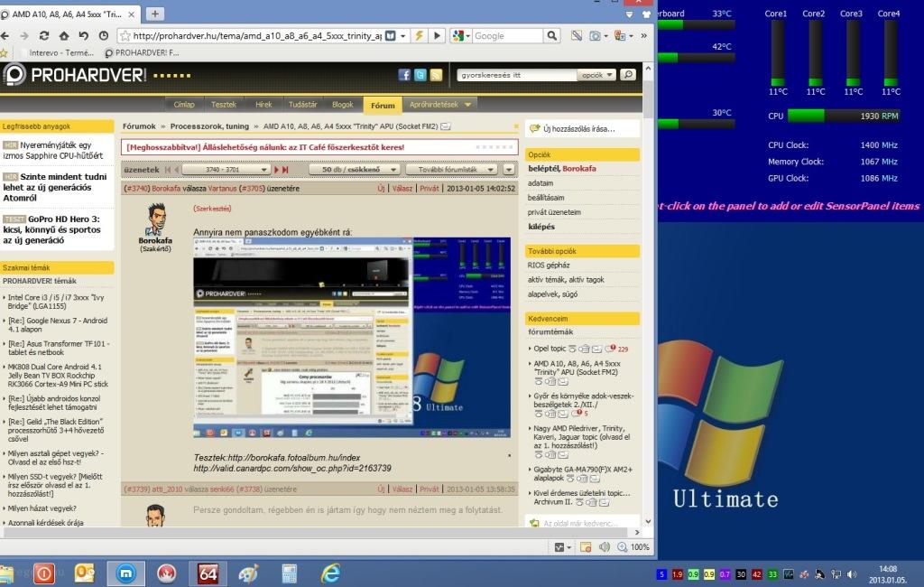924x587 pixels.
Task: Open the AIDA64 taskbar icon
Action: point(208,573)
